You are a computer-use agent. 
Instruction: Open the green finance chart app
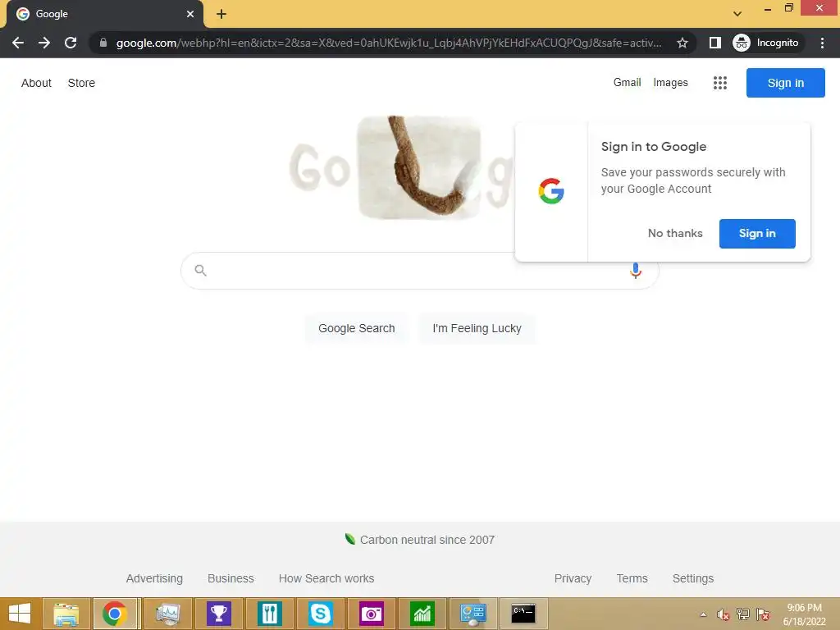(x=422, y=614)
